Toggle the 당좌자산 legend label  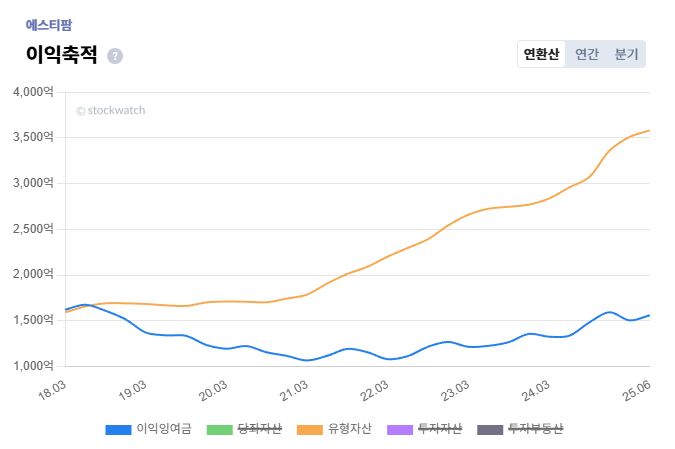point(259,429)
